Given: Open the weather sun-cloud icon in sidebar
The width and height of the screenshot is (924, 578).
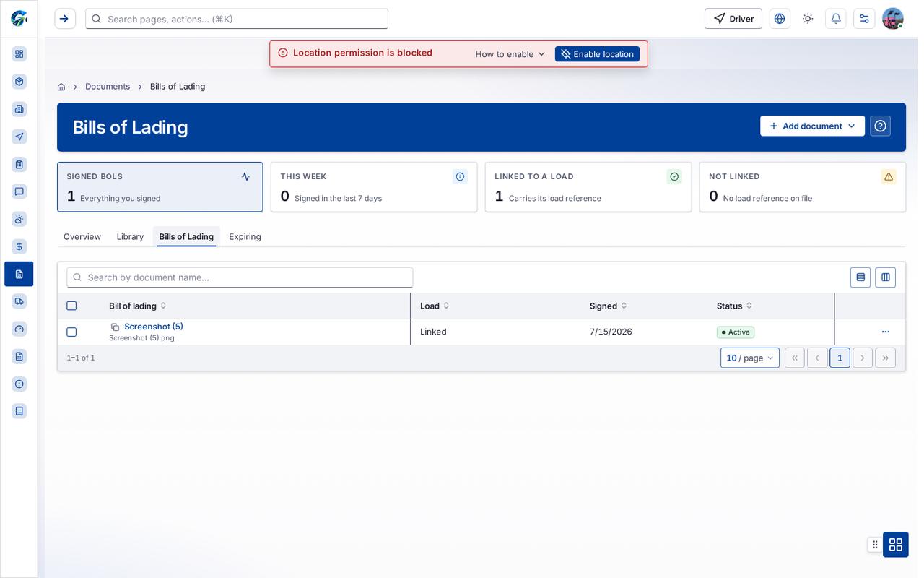Looking at the screenshot, I should tap(19, 219).
